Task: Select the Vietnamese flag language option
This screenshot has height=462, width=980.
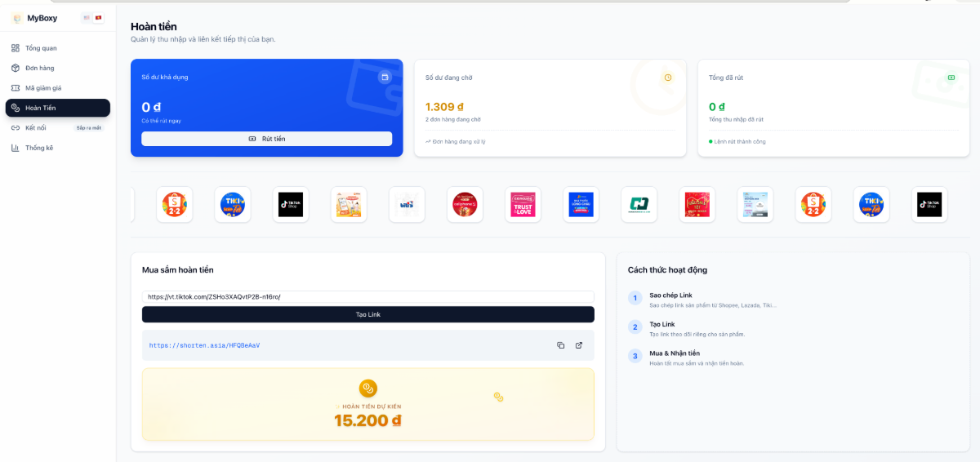Action: click(x=98, y=18)
